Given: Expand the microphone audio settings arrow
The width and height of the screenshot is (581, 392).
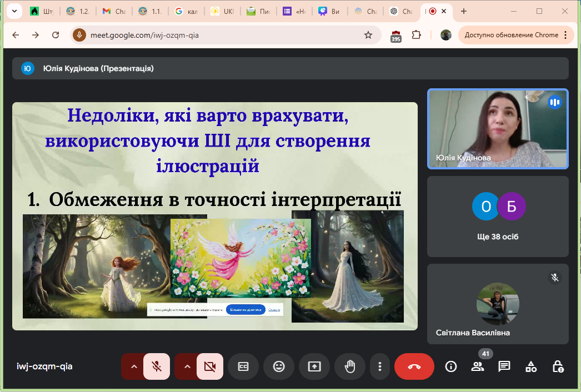Looking at the screenshot, I should click(133, 366).
